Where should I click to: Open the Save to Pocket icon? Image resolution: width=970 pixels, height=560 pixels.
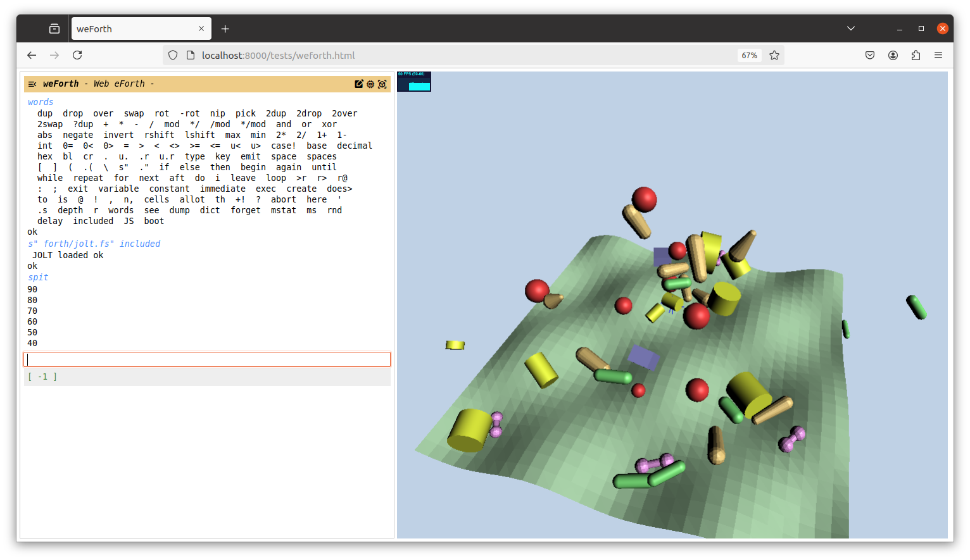tap(870, 56)
